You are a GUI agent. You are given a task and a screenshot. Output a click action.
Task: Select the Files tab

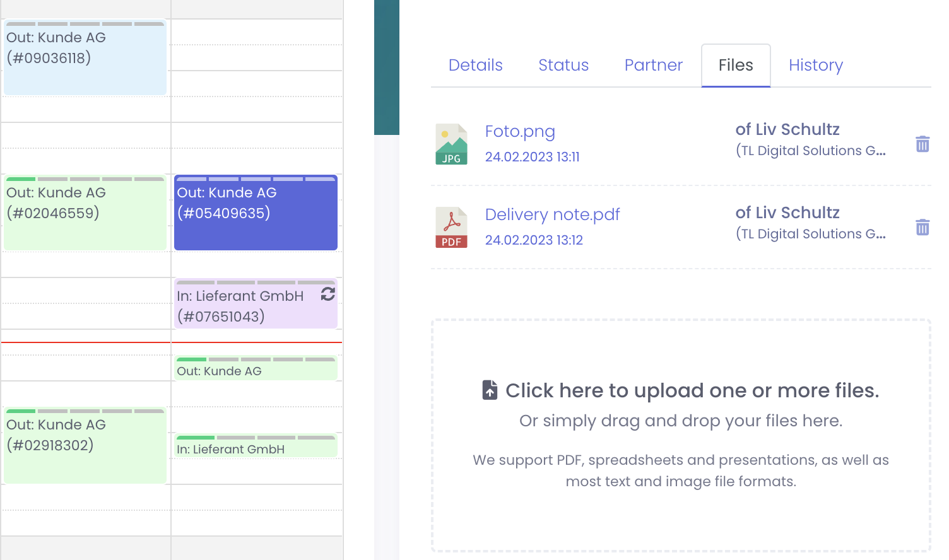[x=735, y=65]
